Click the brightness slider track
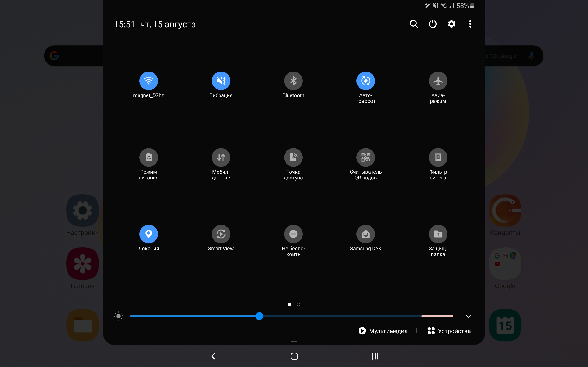This screenshot has width=588, height=367. tap(340, 316)
